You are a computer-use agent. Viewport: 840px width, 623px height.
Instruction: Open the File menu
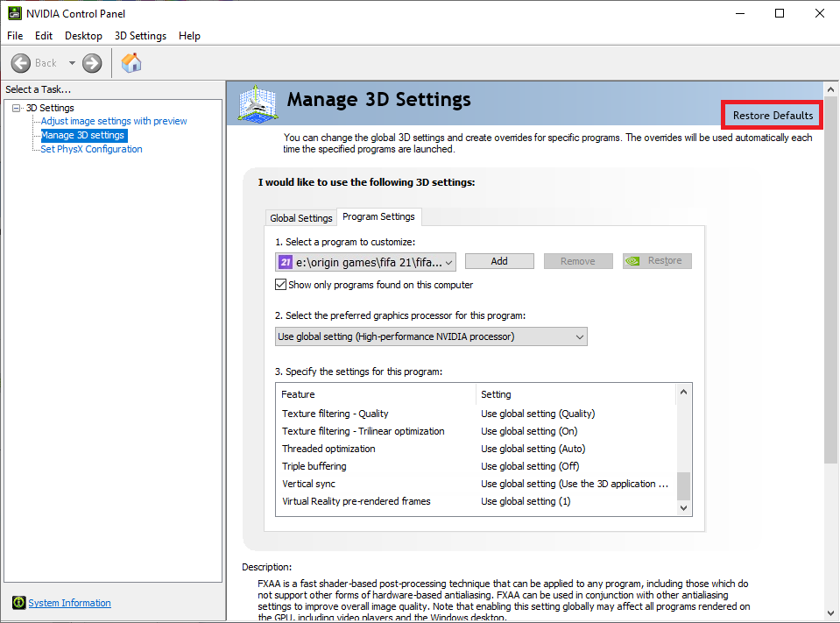15,36
